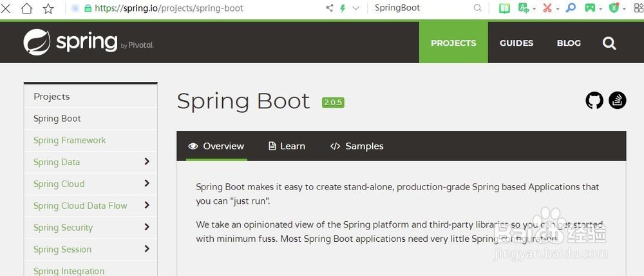
Task: Click the SpringBoot search input field
Action: tap(421, 8)
